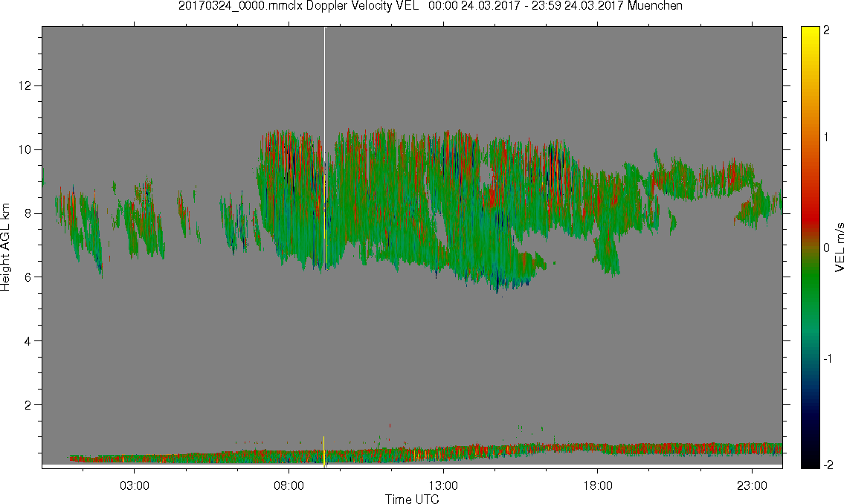Click the colorbar tick label '-2'

pyautogui.click(x=829, y=465)
